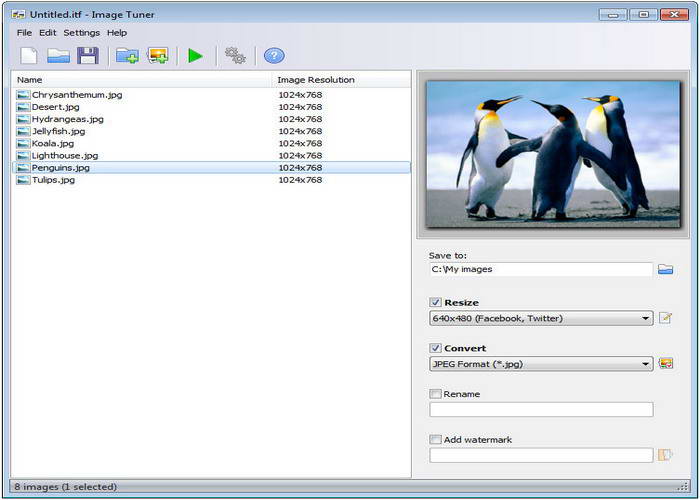
Task: Click the blue Help question mark icon
Action: pos(274,56)
